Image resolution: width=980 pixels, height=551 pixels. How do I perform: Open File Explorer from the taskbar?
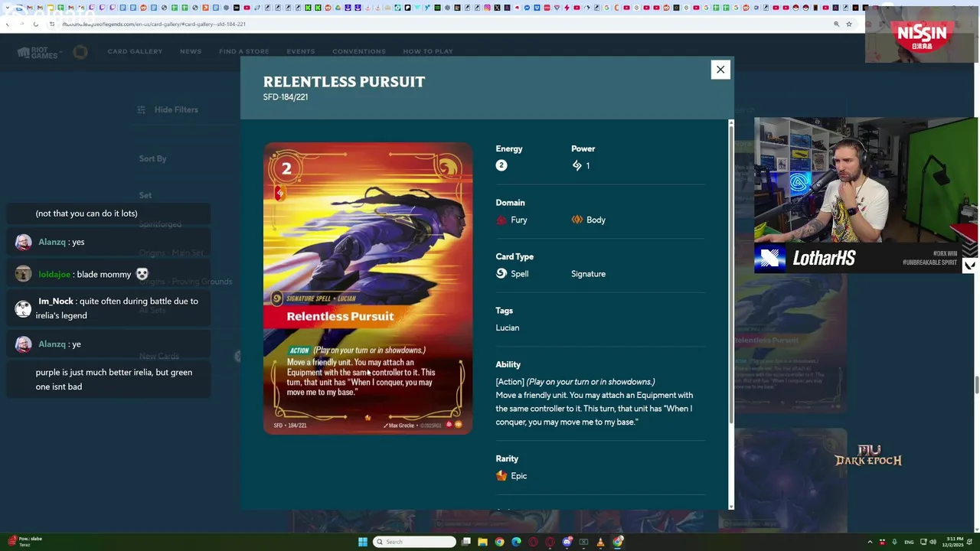482,542
